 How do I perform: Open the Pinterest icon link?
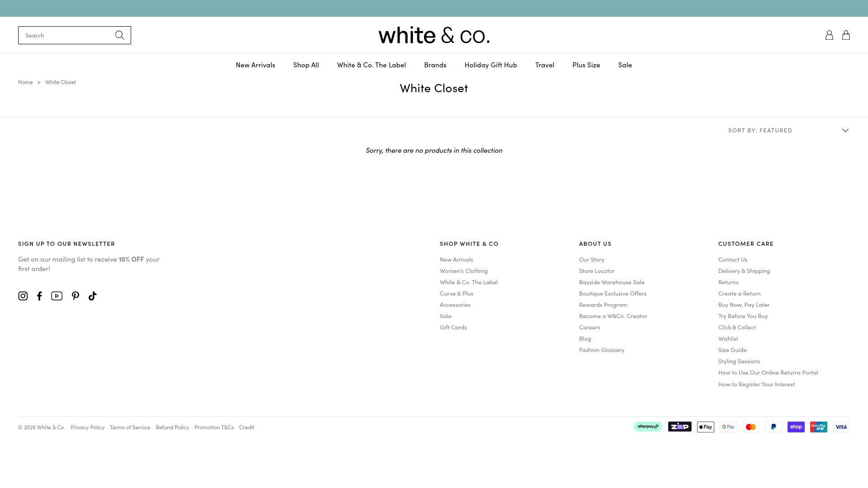coord(75,296)
